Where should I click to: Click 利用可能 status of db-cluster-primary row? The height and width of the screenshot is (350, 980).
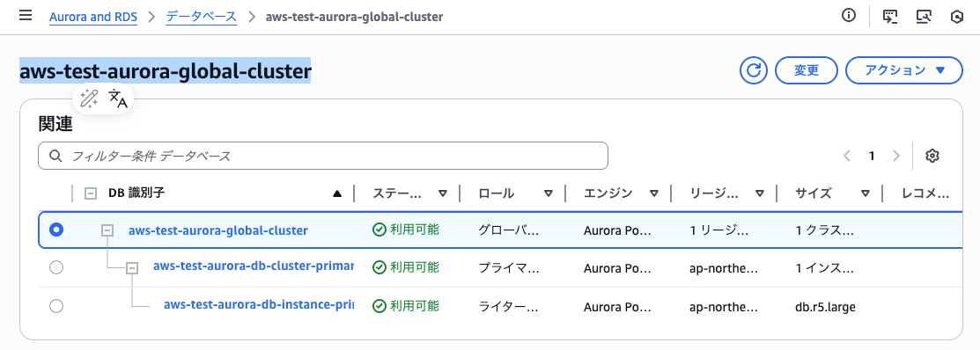(406, 267)
